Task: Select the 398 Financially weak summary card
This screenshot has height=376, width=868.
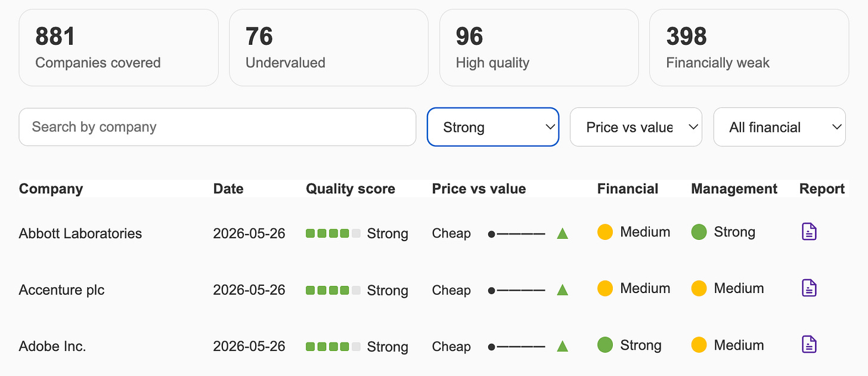Action: click(749, 48)
